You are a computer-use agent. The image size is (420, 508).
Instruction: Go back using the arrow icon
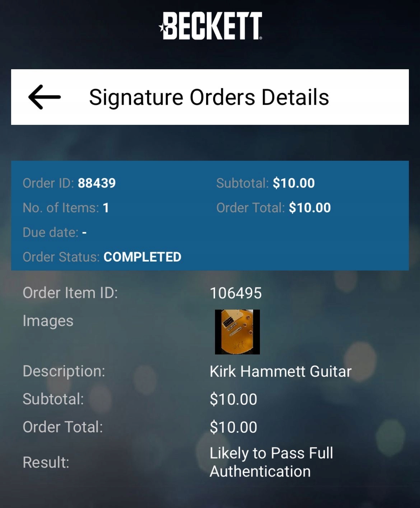tap(45, 97)
